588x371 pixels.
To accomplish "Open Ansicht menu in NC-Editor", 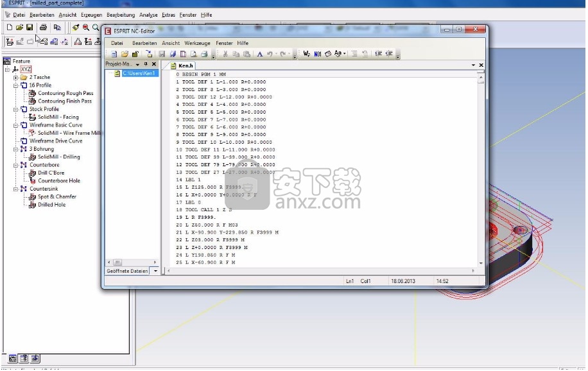I will 171,43.
